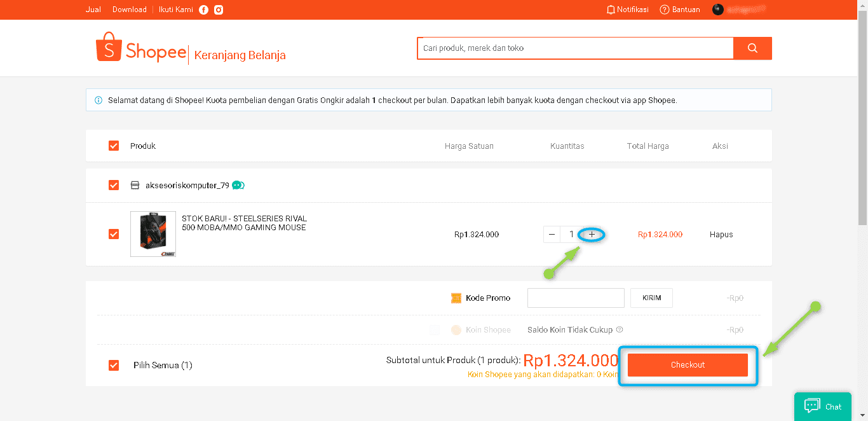Click the Instagram icon in the top bar
This screenshot has height=421, width=868.
point(218,10)
